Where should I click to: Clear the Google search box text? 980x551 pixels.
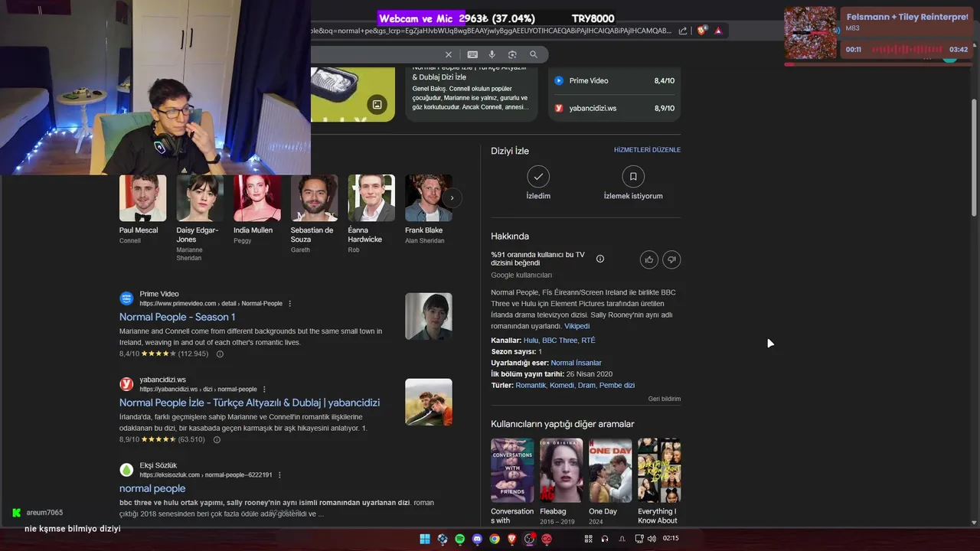(449, 54)
